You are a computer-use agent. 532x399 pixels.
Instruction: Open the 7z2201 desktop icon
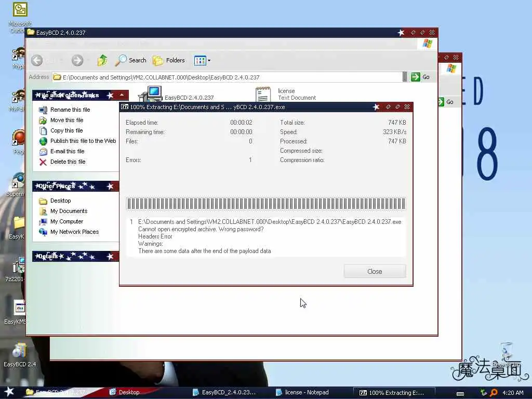[x=15, y=270]
